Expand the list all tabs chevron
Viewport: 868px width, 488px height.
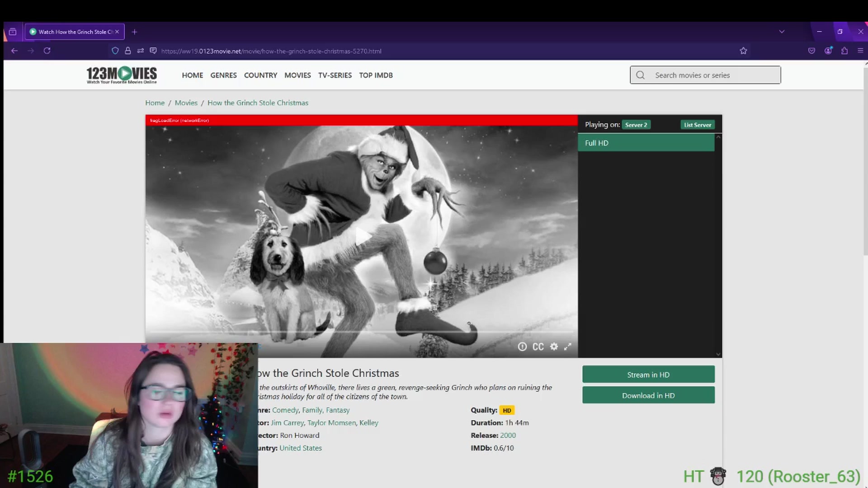pyautogui.click(x=782, y=32)
